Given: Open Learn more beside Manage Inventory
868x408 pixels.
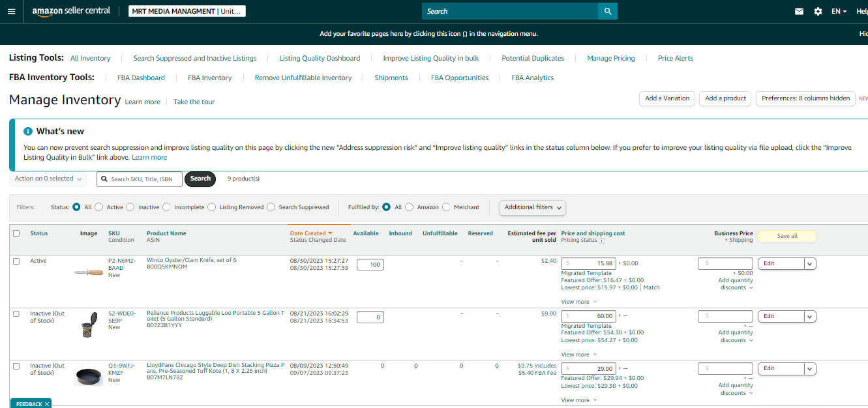Looking at the screenshot, I should pos(142,102).
